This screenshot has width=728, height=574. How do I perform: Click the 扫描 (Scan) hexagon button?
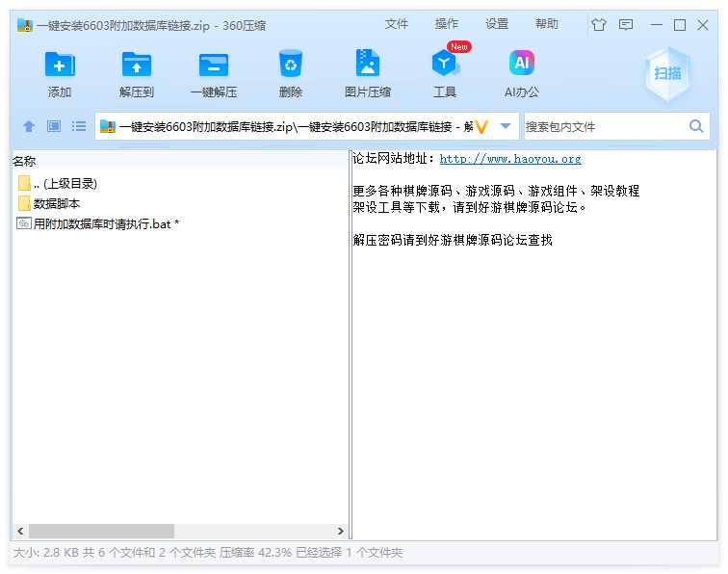pyautogui.click(x=667, y=73)
